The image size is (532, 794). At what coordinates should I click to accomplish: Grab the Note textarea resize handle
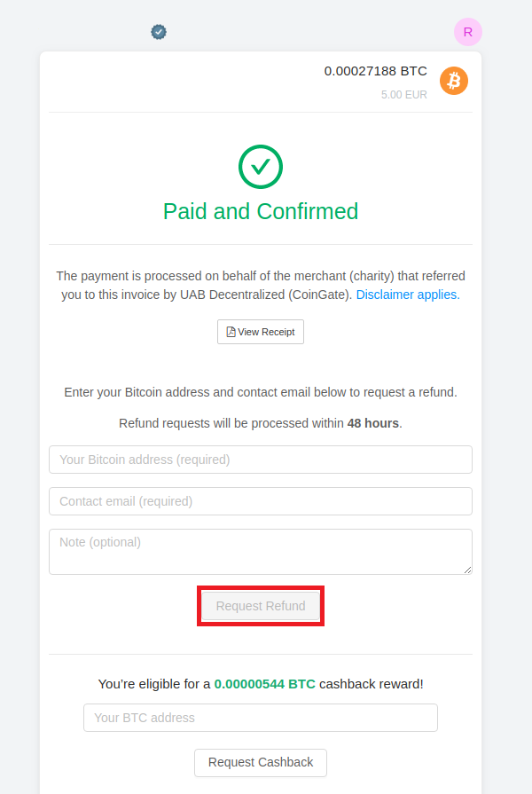click(467, 570)
